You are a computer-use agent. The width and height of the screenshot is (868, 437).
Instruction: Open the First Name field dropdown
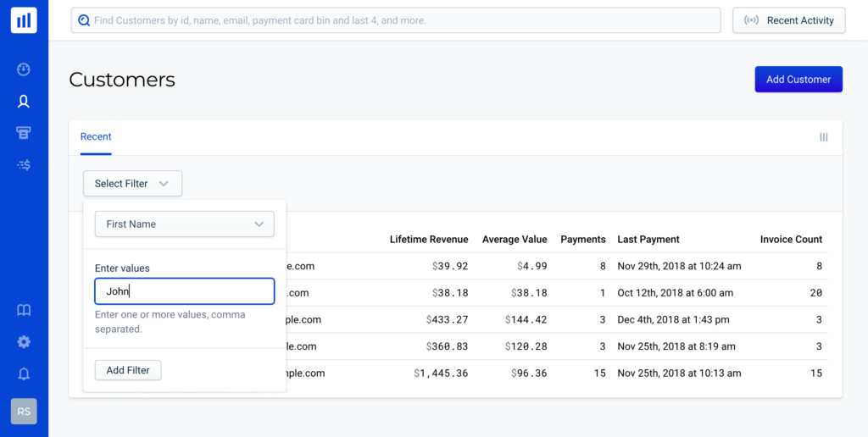click(184, 224)
